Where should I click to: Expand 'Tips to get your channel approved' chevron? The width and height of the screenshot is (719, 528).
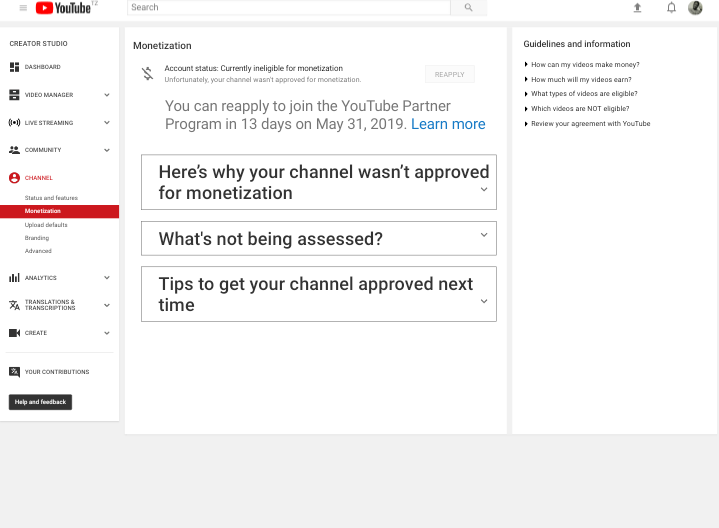[484, 301]
